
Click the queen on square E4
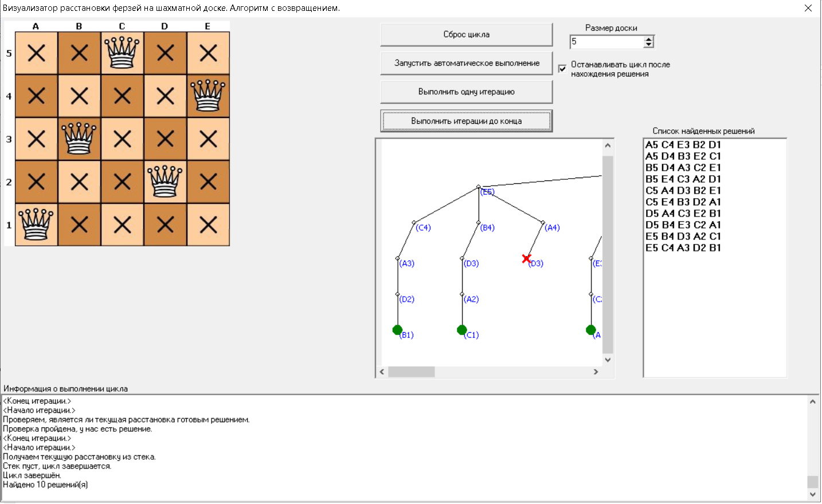(x=208, y=96)
